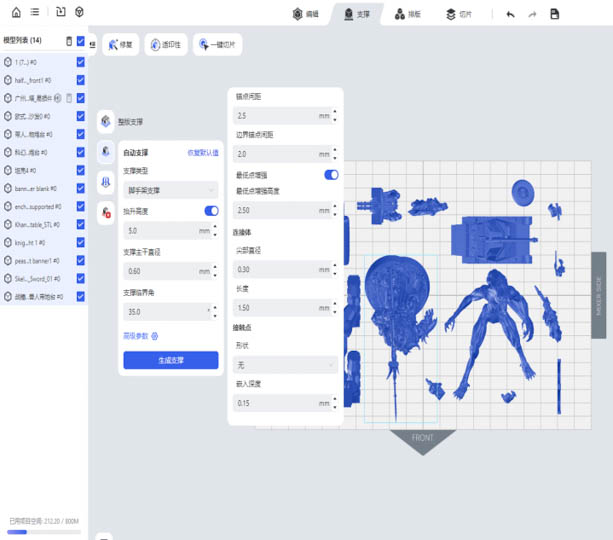Image resolution: width=613 pixels, height=540 pixels.
Task: Click the printability check button
Action: pos(166,45)
